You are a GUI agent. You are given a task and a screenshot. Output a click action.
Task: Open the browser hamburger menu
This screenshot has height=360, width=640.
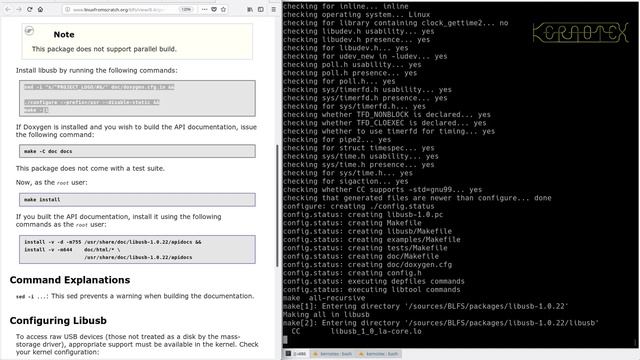(x=274, y=9)
